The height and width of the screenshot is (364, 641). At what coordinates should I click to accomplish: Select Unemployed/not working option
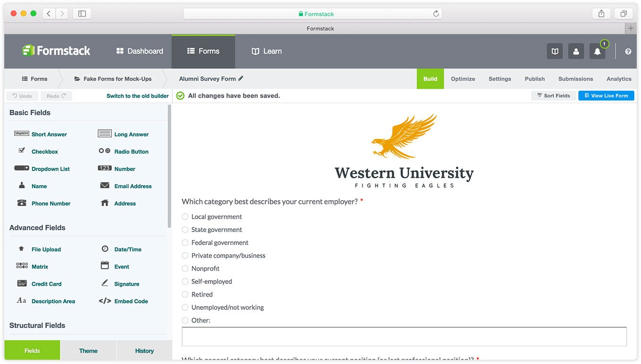click(x=185, y=307)
